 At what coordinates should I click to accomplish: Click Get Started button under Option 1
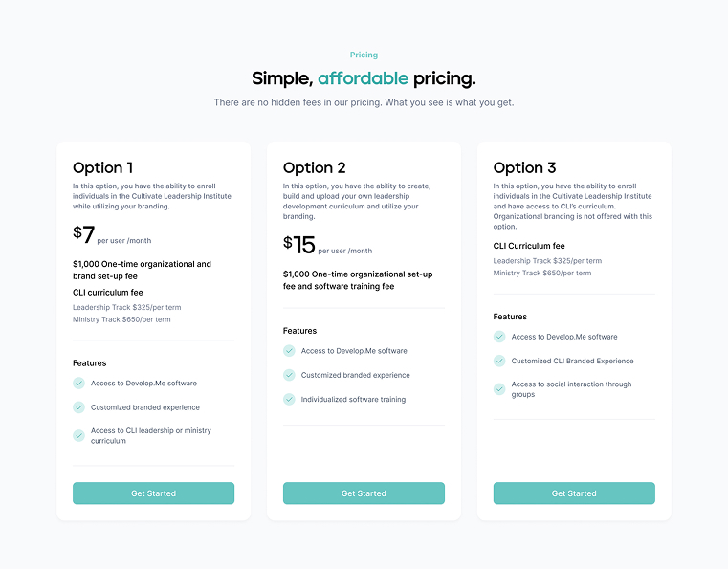tap(153, 493)
